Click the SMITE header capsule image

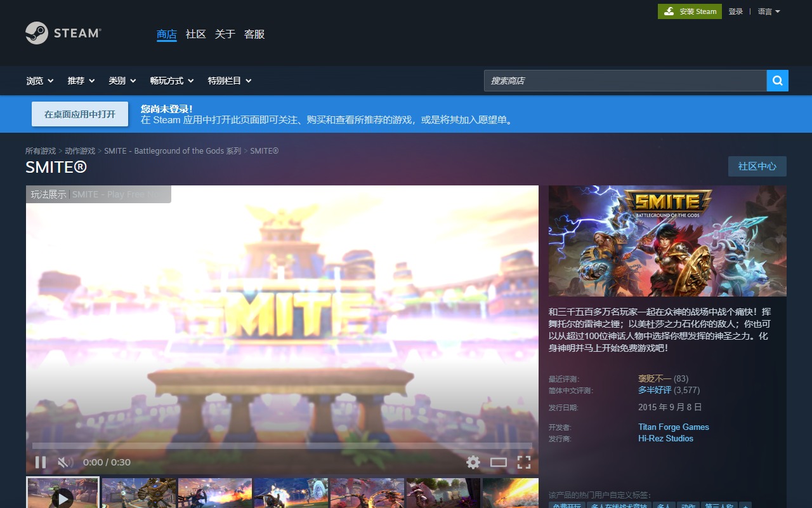tap(667, 241)
